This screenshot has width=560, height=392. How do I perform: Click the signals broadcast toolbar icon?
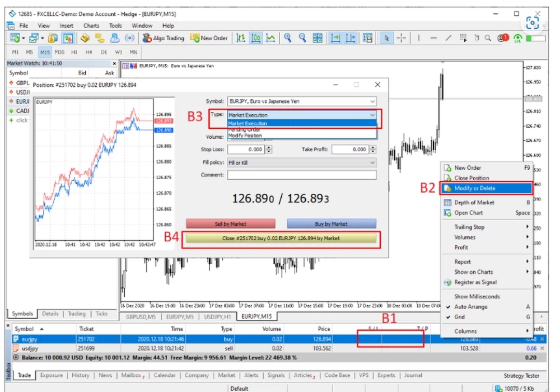pyautogui.click(x=130, y=38)
